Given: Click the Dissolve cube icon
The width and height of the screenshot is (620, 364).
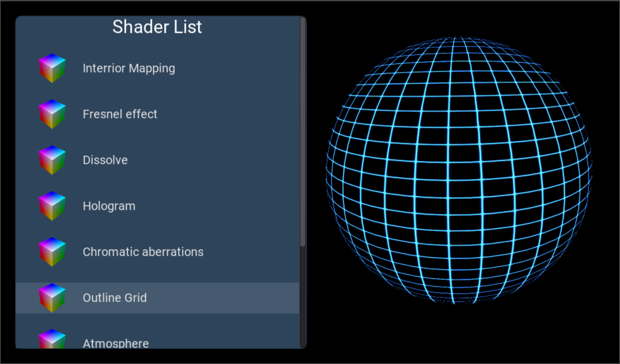Looking at the screenshot, I should (x=52, y=160).
